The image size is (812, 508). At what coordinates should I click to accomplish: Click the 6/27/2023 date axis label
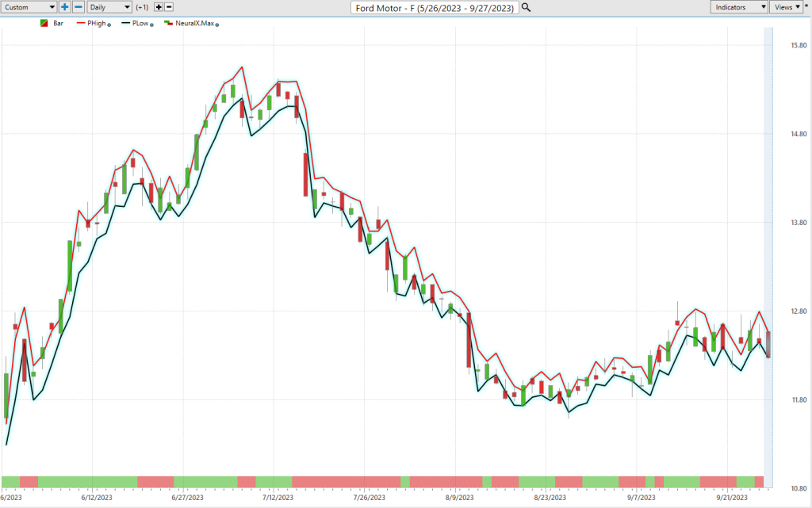pos(187,498)
